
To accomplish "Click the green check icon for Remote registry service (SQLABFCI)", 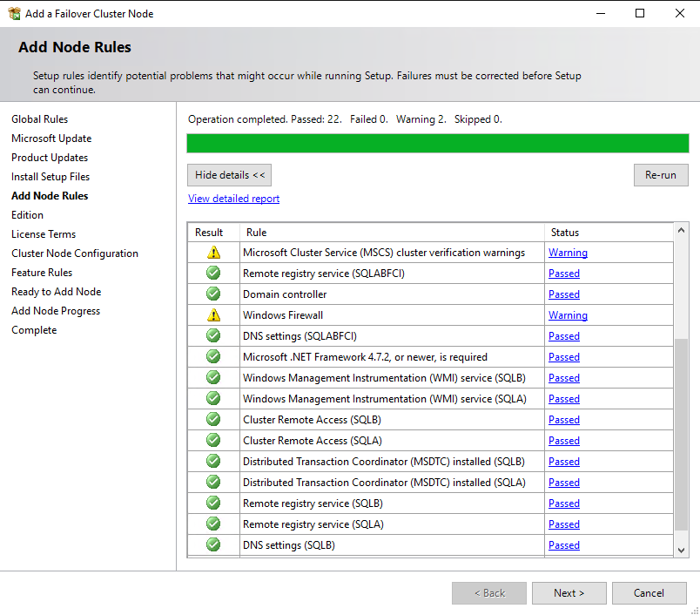I will tap(213, 273).
